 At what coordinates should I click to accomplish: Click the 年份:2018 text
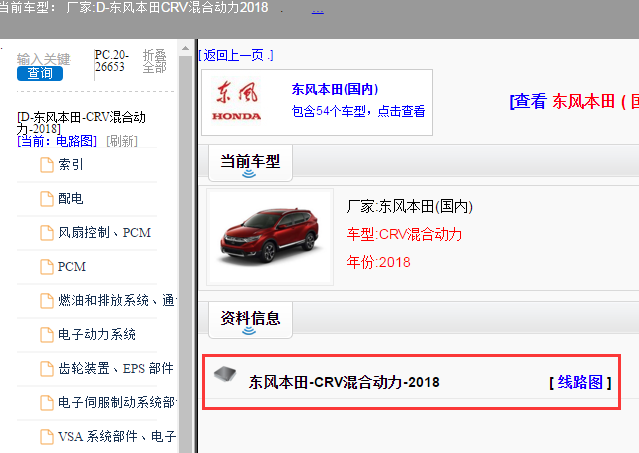pyautogui.click(x=379, y=262)
